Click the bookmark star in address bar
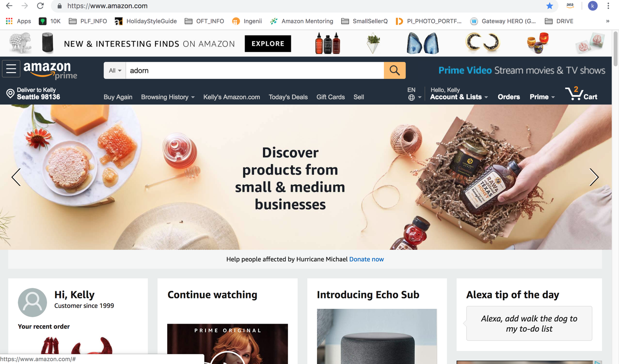This screenshot has height=364, width=619. [549, 6]
